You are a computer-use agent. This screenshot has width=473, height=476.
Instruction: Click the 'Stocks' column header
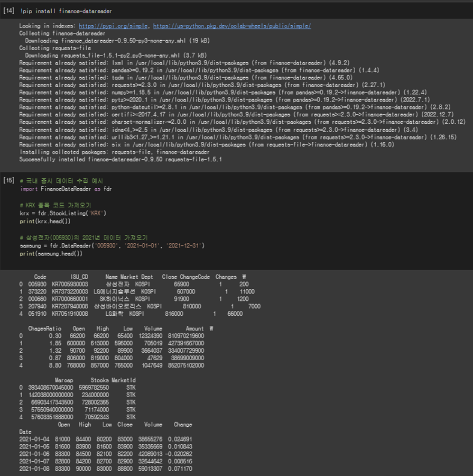(99, 380)
